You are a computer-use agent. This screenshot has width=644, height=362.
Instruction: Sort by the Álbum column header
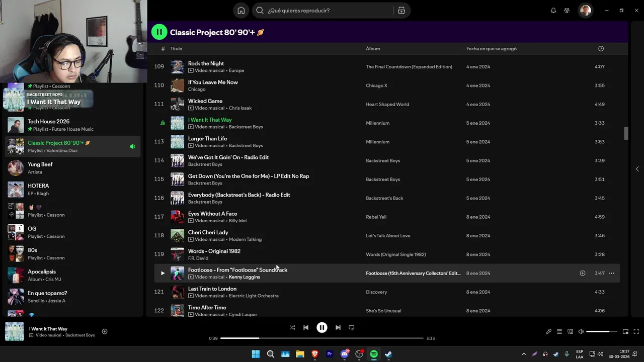click(x=373, y=49)
